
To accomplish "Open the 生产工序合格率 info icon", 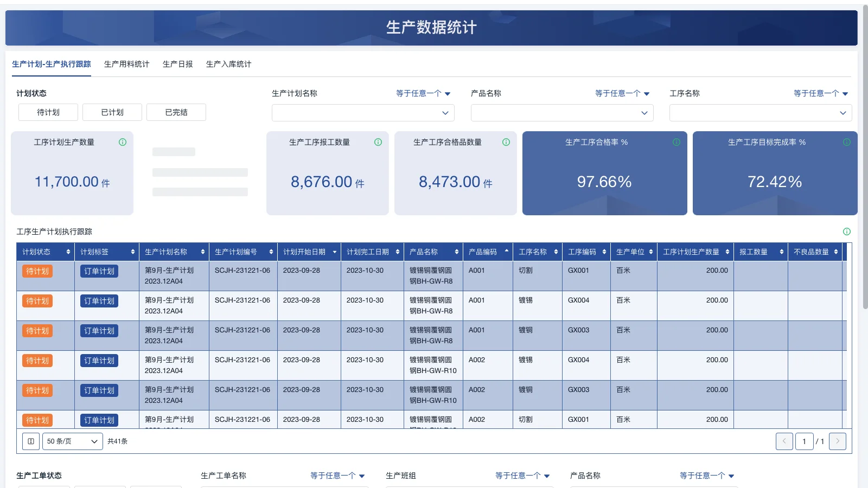I will (x=676, y=142).
